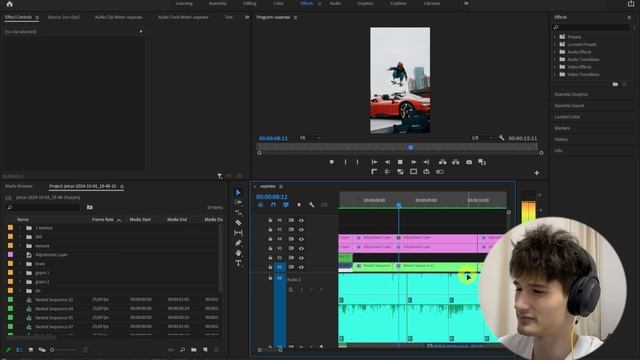Open the Home screen icon
Viewport: 640px width, 360px height.
coord(9,4)
